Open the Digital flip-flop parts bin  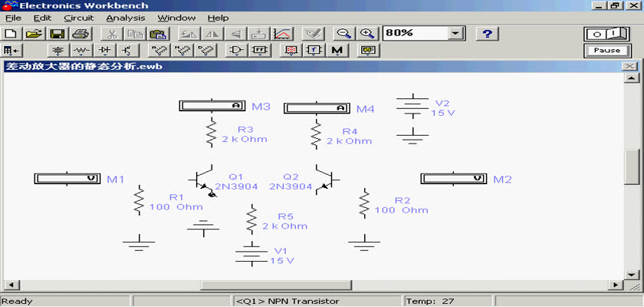[x=260, y=51]
